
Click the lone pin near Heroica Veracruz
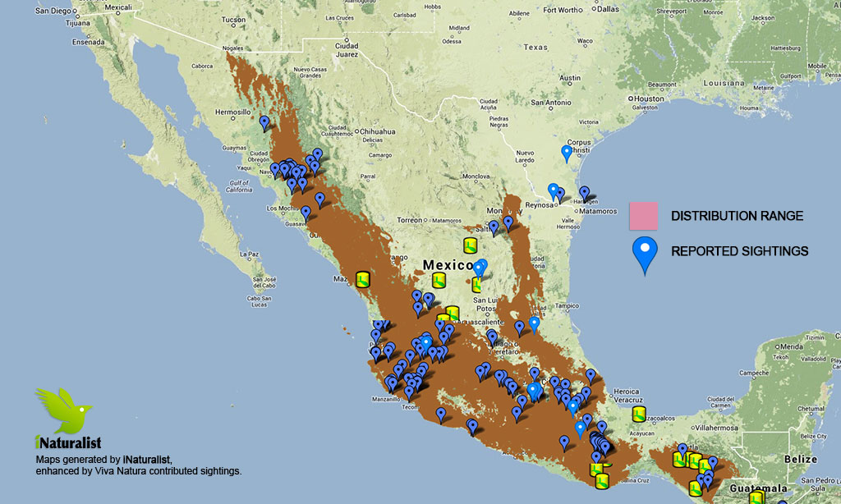[590, 375]
